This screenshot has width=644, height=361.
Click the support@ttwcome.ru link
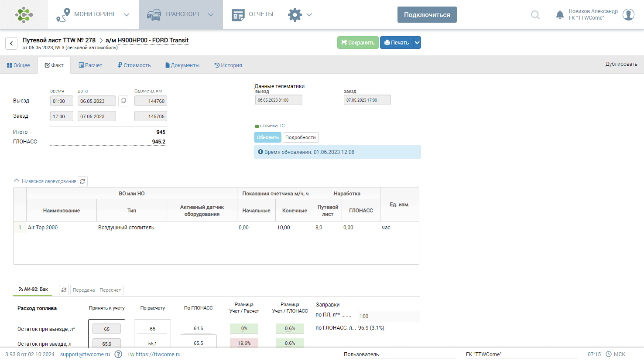[x=85, y=354]
